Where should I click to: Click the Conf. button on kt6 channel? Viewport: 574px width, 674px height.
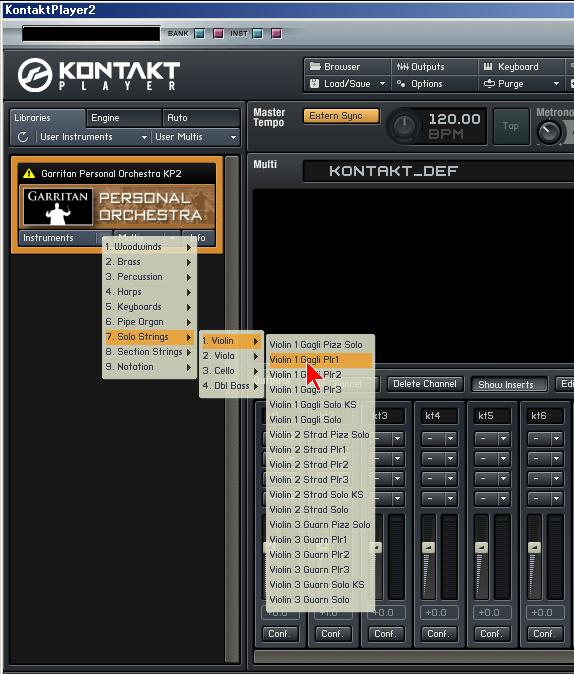(545, 634)
